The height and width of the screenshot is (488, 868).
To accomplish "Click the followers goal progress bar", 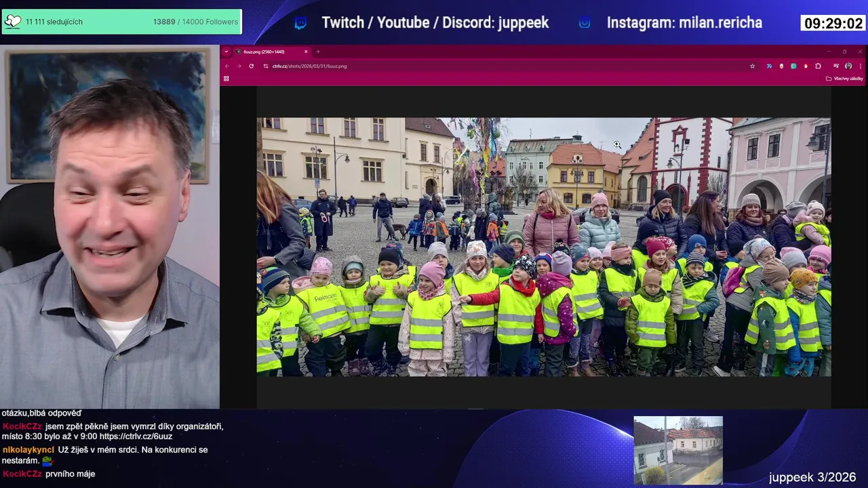I will coord(122,22).
